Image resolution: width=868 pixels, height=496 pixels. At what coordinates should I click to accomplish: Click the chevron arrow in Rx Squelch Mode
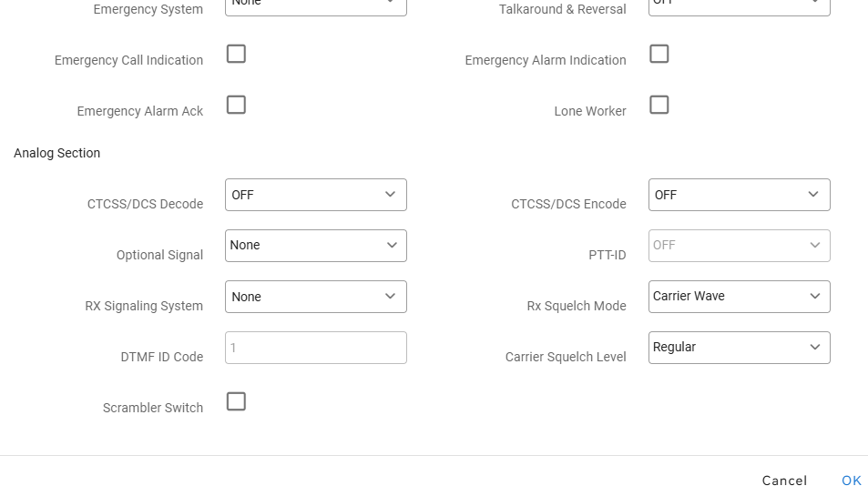[x=814, y=297]
